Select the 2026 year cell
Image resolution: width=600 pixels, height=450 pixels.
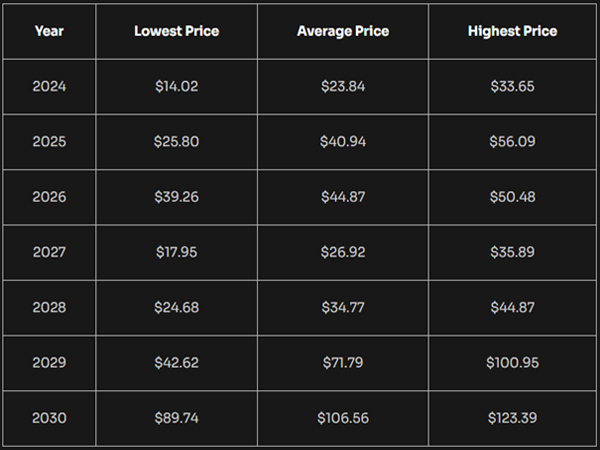point(49,197)
